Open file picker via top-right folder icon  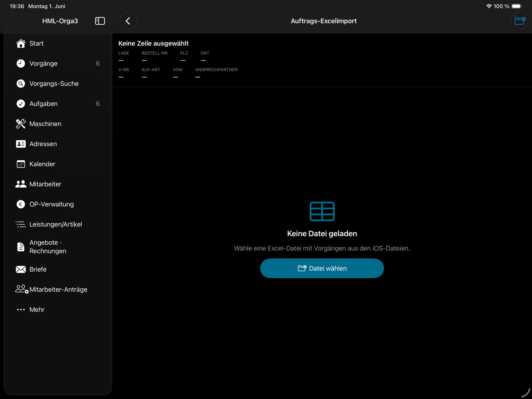coord(519,21)
